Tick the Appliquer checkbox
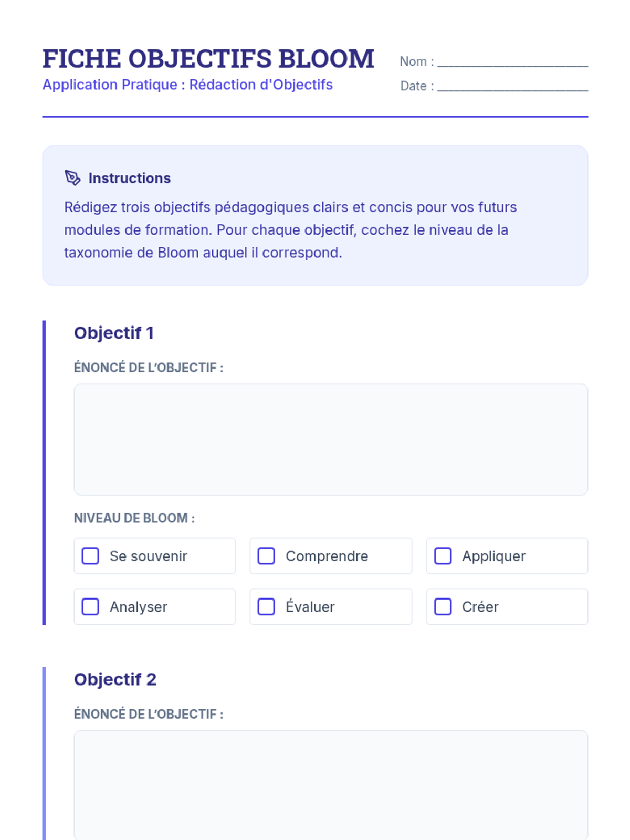The width and height of the screenshot is (630, 840). (x=443, y=556)
